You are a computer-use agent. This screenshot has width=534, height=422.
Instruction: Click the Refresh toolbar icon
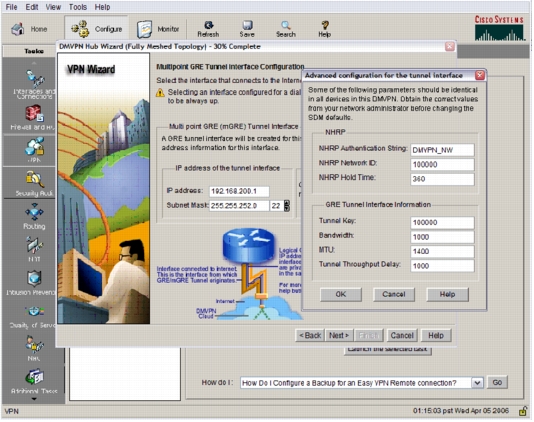[x=208, y=29]
